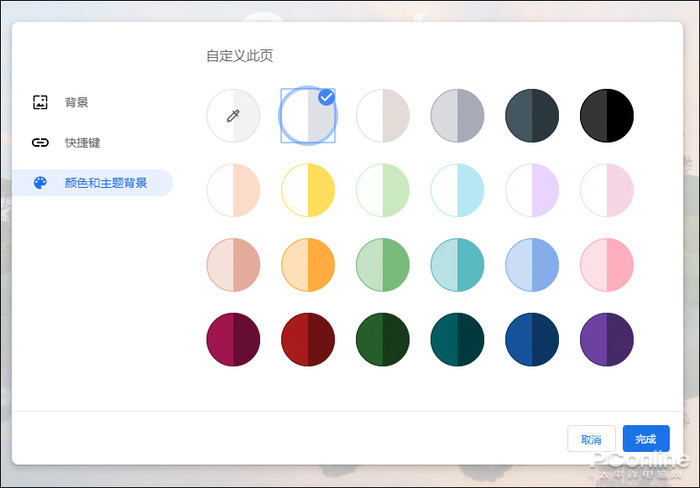Choose the white and warm-grey swatch
This screenshot has height=488, width=700.
coord(383,116)
